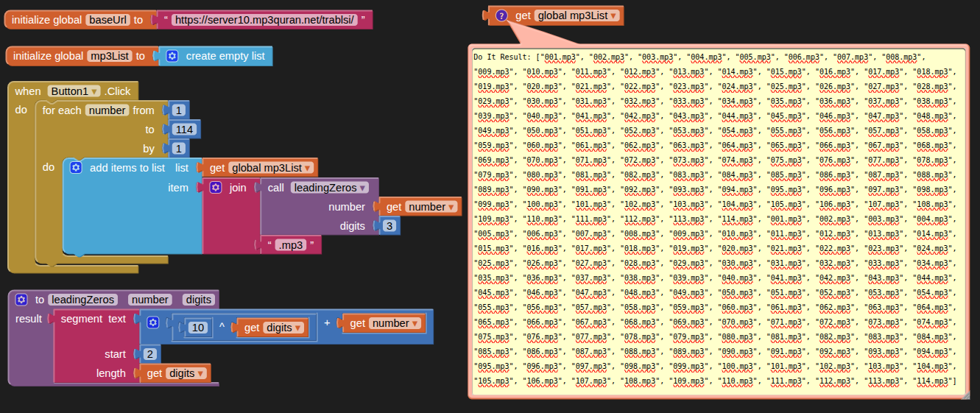Click the Do It Result comment bubble
Image resolution: width=980 pixels, height=413 pixels.
716,221
